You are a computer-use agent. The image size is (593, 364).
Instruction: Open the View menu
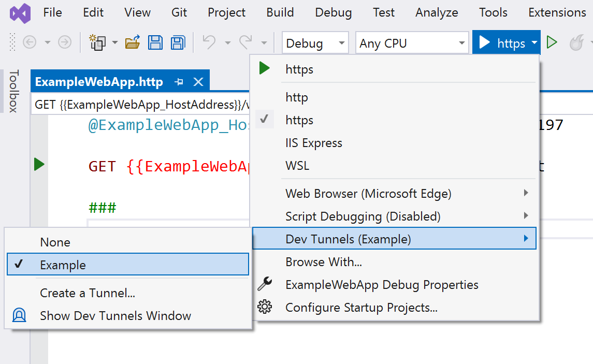pyautogui.click(x=138, y=12)
